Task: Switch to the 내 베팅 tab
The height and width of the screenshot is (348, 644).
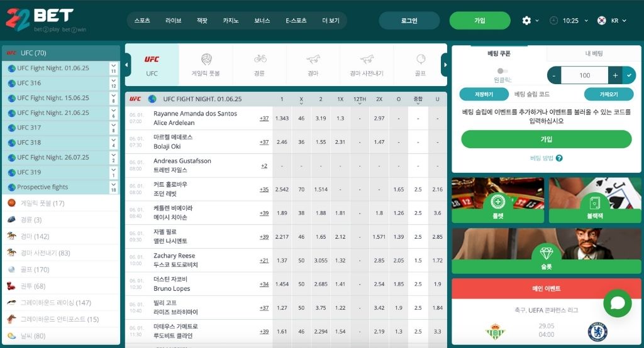Action: coord(594,53)
